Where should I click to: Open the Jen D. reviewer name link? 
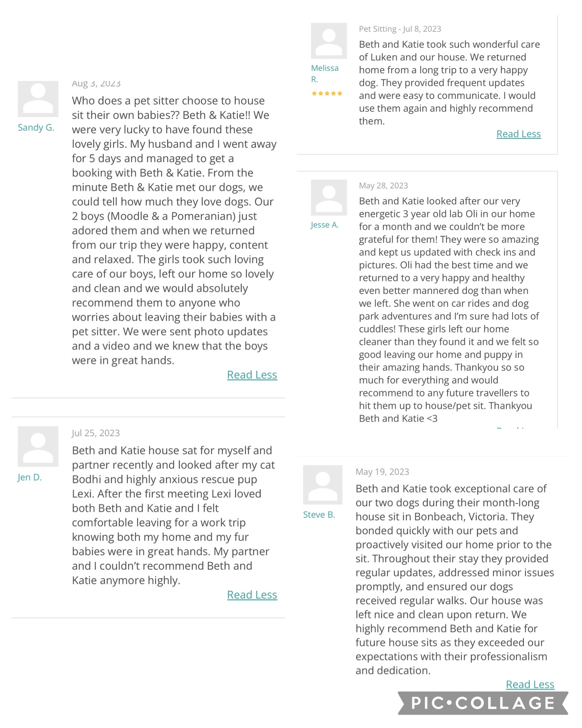[x=30, y=477]
